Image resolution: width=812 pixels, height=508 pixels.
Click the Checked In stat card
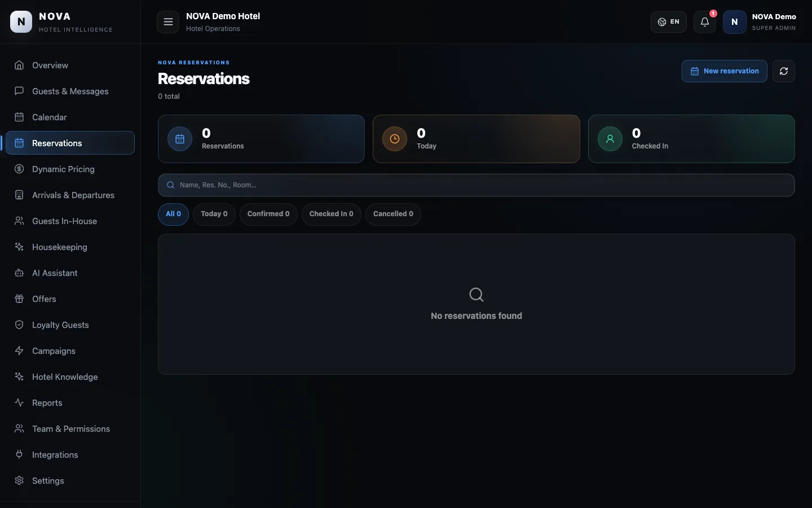(691, 139)
